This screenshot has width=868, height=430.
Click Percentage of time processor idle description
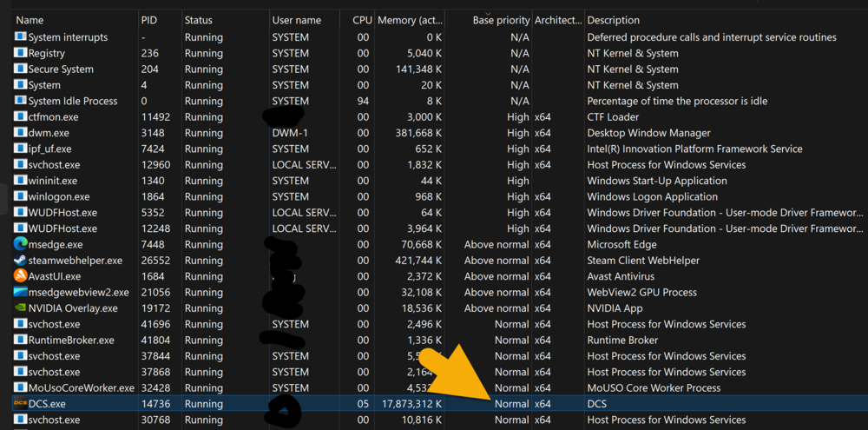[x=677, y=102]
